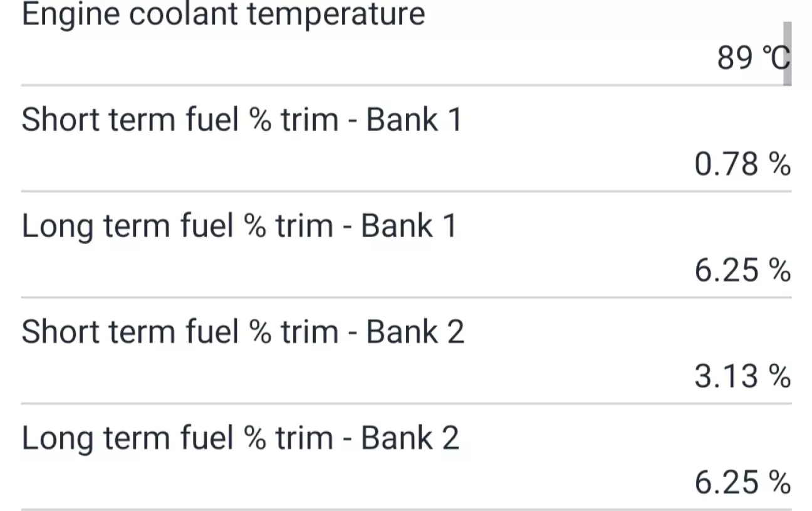Image resolution: width=812 pixels, height=511 pixels.
Task: Click the number 89 coolant reading
Action: (x=735, y=59)
